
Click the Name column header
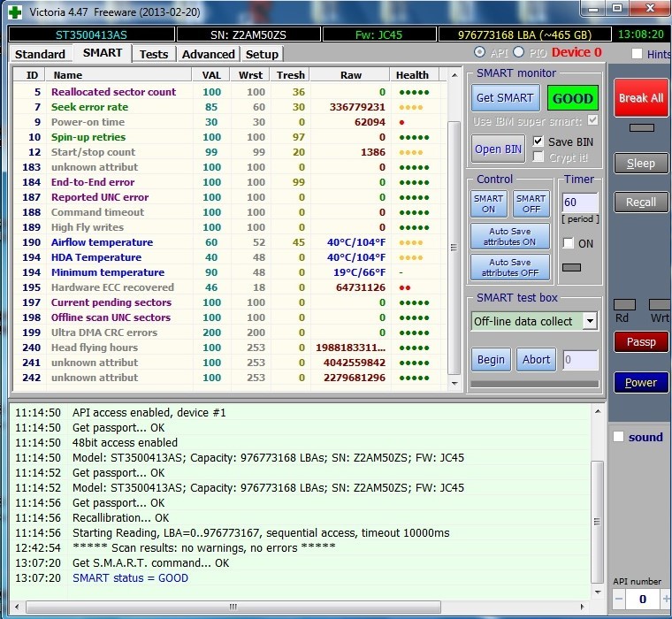pos(119,75)
